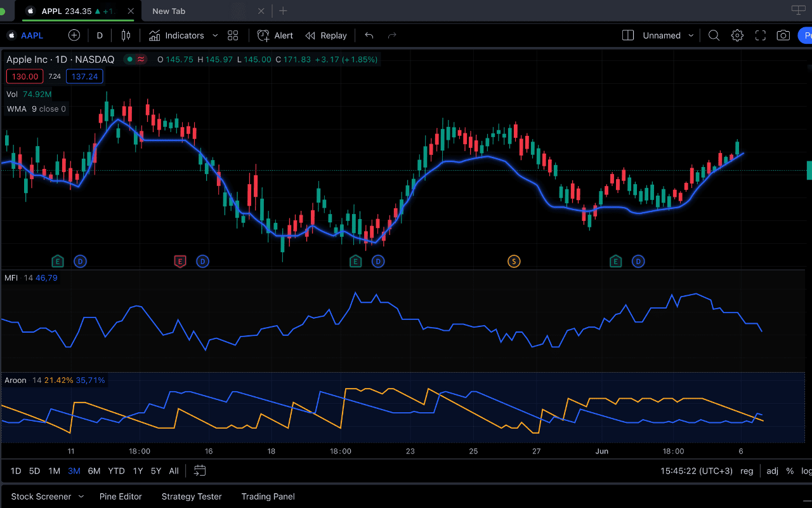Toggle log scale mode

click(x=807, y=471)
